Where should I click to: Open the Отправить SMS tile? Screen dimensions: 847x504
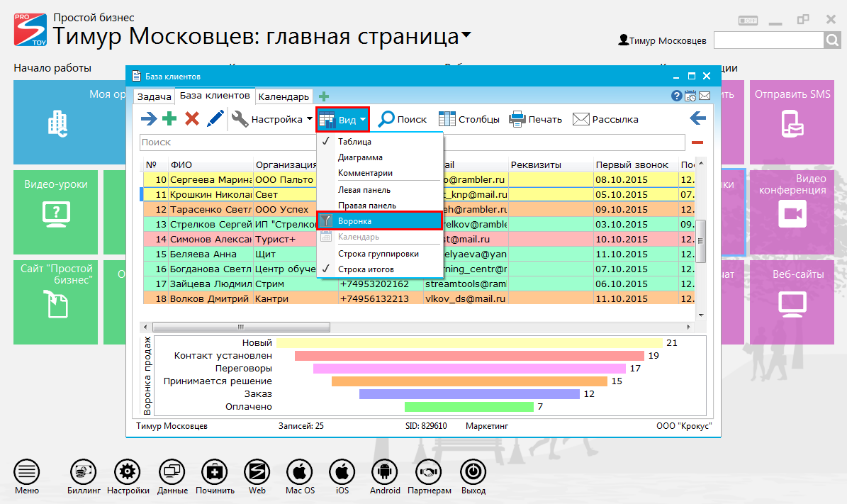(792, 113)
